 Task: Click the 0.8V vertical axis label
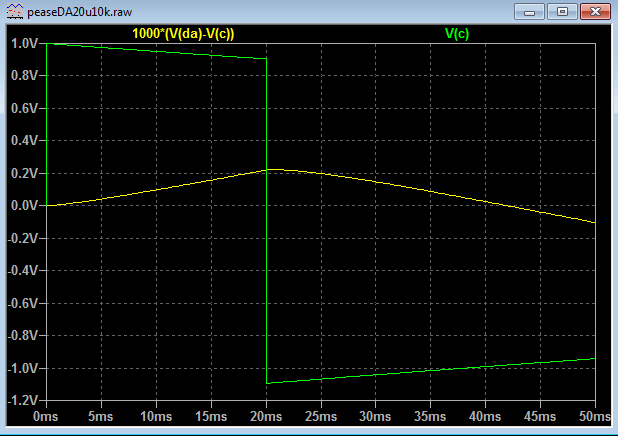pyautogui.click(x=24, y=75)
